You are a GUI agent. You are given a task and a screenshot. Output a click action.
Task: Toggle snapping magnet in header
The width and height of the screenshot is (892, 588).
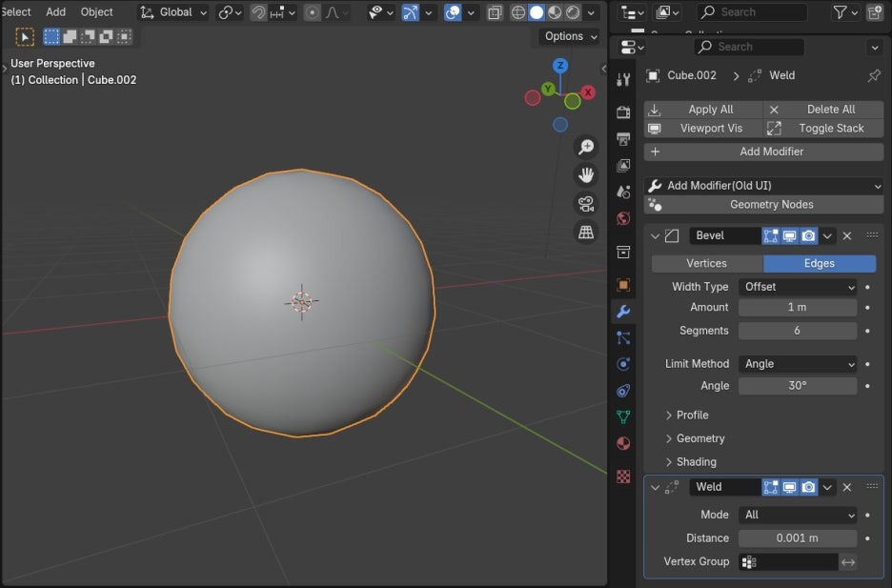point(258,12)
